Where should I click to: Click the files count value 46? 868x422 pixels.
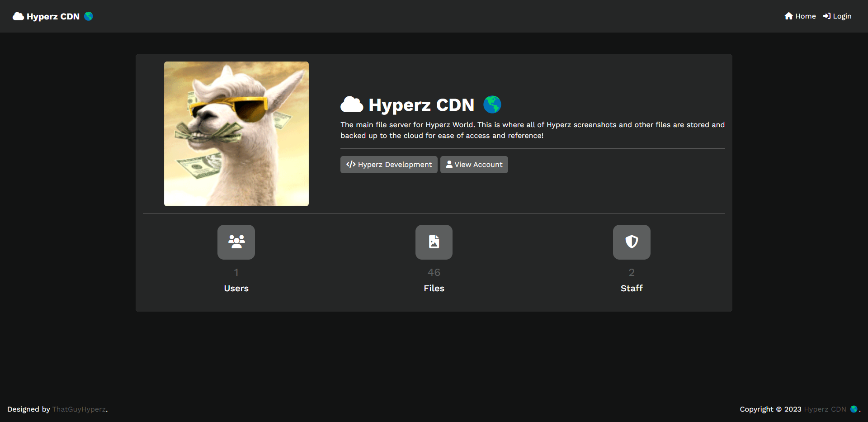[434, 272]
